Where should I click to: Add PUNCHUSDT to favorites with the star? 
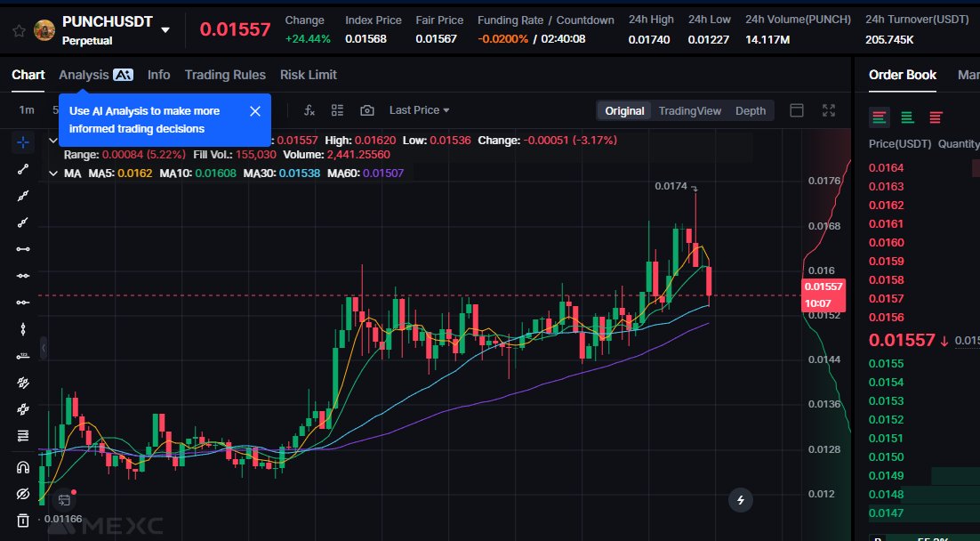pos(20,30)
